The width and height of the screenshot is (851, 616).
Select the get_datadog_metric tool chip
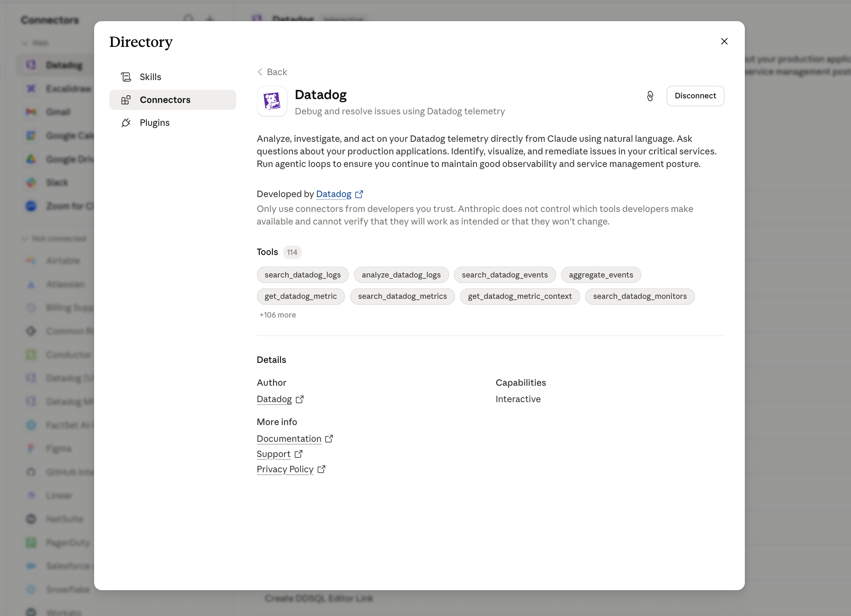coord(300,296)
